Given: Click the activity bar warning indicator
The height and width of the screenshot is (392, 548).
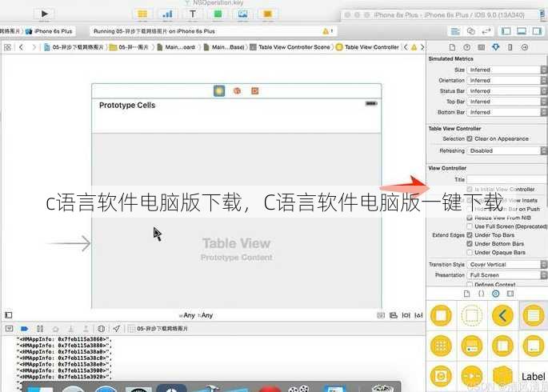Looking at the screenshot, I should (x=327, y=31).
